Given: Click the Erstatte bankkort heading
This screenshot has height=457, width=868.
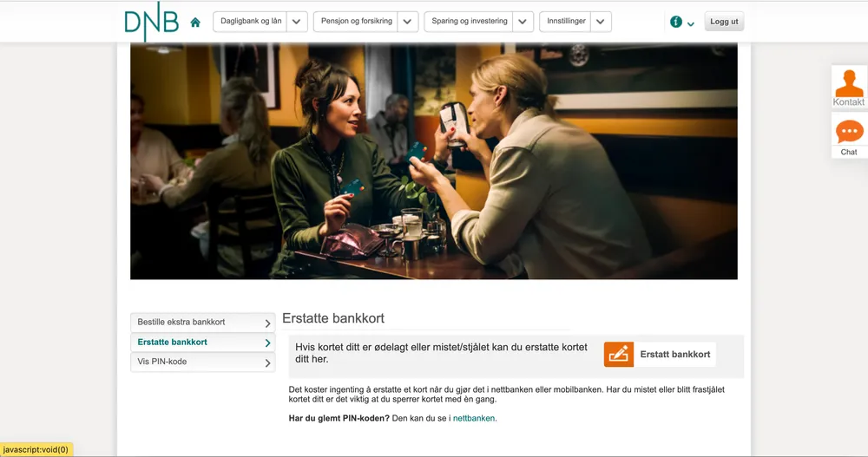Looking at the screenshot, I should tap(333, 318).
